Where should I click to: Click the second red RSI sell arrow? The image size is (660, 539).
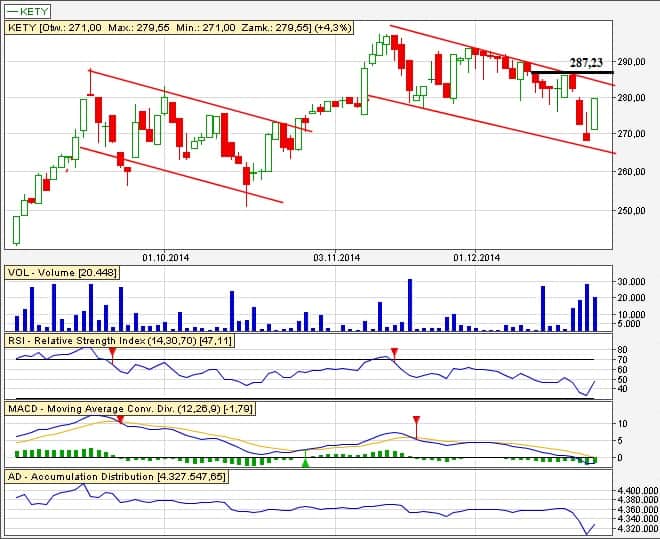tap(395, 352)
